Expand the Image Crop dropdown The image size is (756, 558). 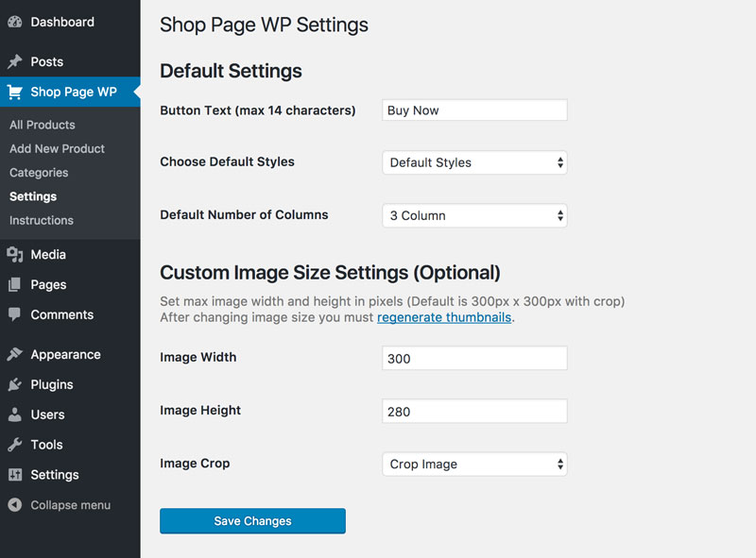[474, 464]
